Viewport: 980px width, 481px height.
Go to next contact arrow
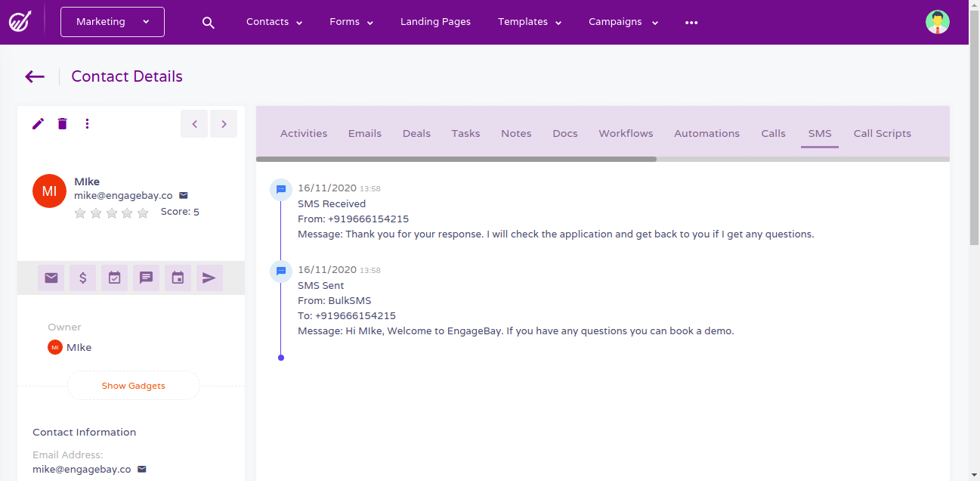(x=224, y=124)
